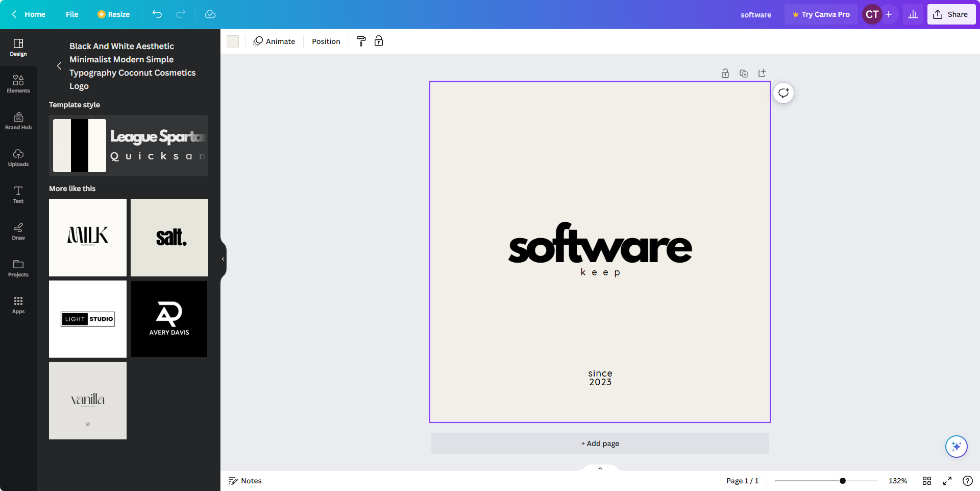Image resolution: width=980 pixels, height=491 pixels.
Task: Check cloud save status icon
Action: [210, 14]
